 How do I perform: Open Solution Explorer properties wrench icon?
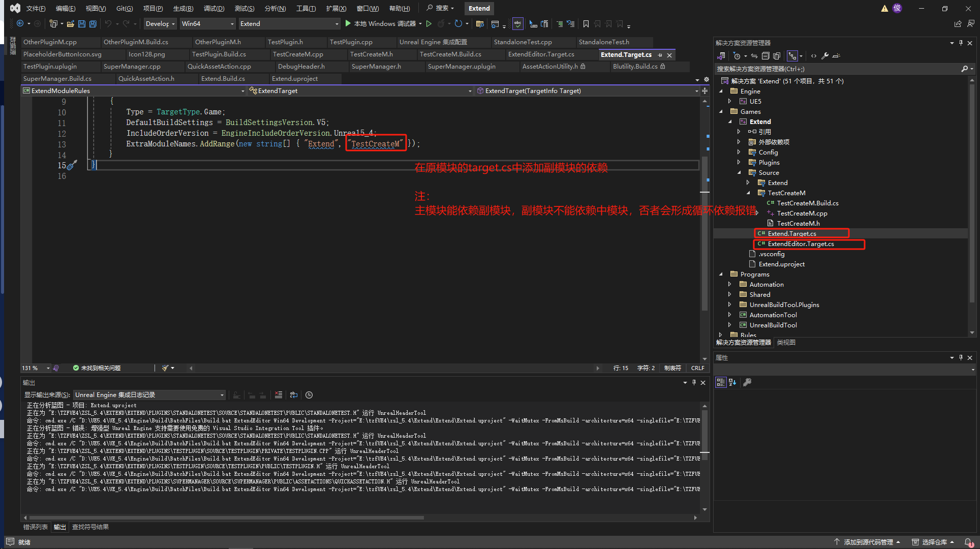[x=824, y=56]
